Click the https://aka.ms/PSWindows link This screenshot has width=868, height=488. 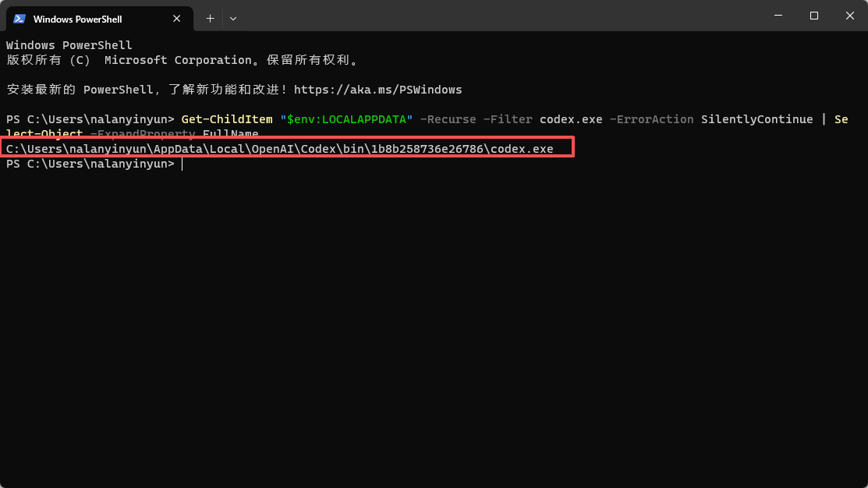[x=377, y=90]
